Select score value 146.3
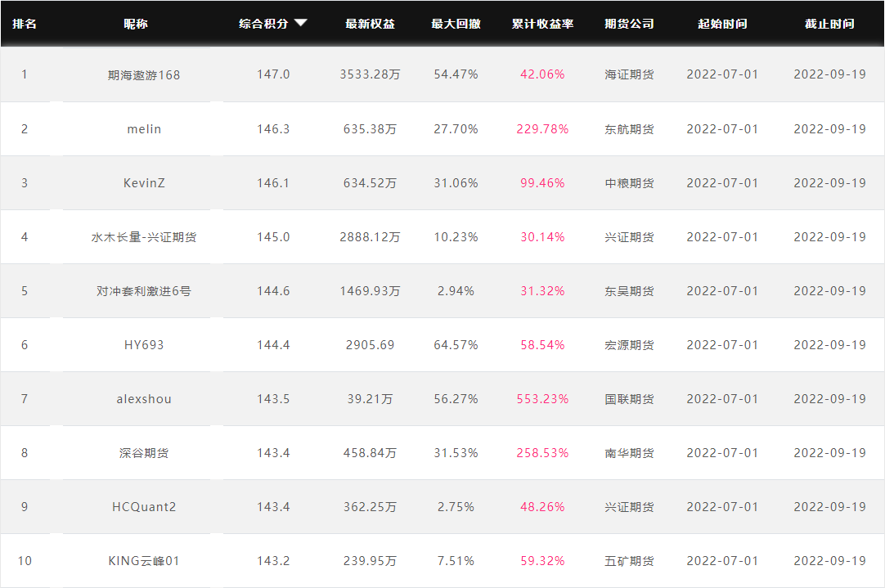 click(273, 129)
